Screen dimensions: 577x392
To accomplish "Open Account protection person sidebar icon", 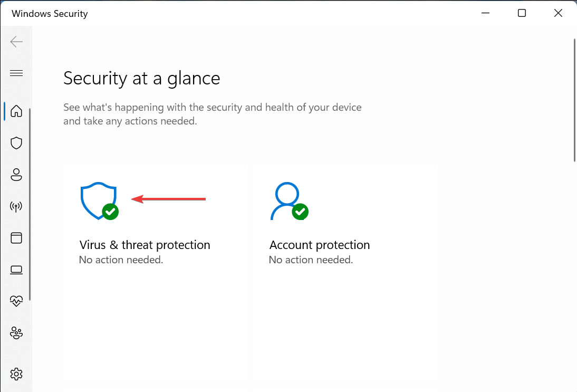I will pos(16,175).
